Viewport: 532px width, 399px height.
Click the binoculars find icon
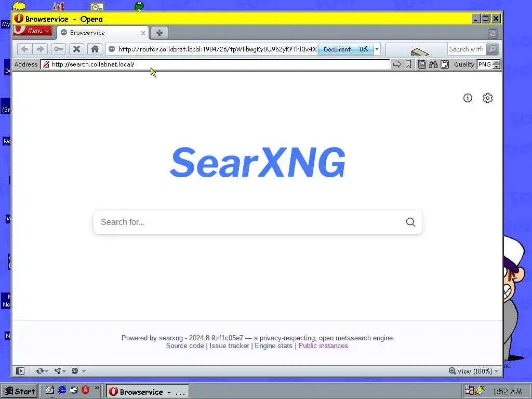pyautogui.click(x=433, y=64)
